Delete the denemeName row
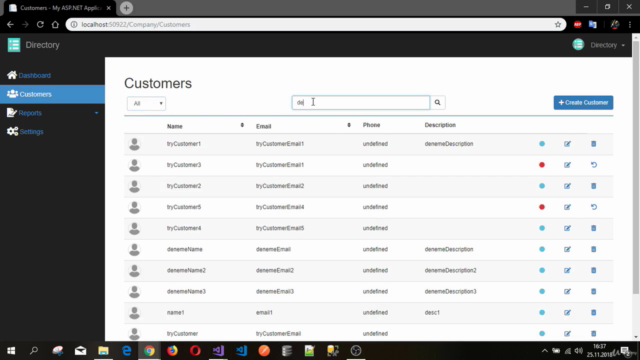Screen dimensions: 640x360 pyautogui.click(x=593, y=249)
